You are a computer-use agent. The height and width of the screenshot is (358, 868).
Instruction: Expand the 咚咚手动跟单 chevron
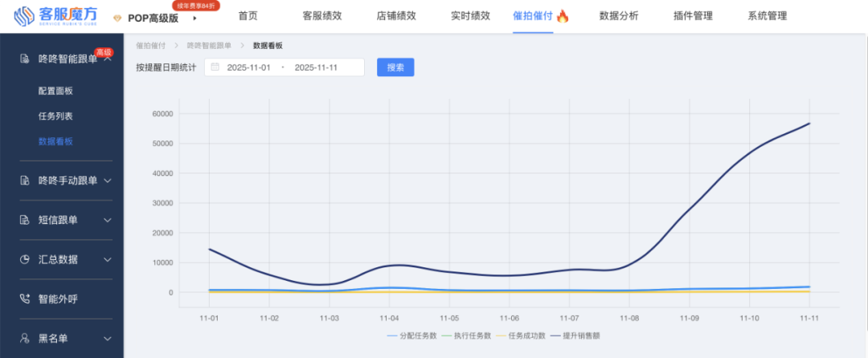108,180
